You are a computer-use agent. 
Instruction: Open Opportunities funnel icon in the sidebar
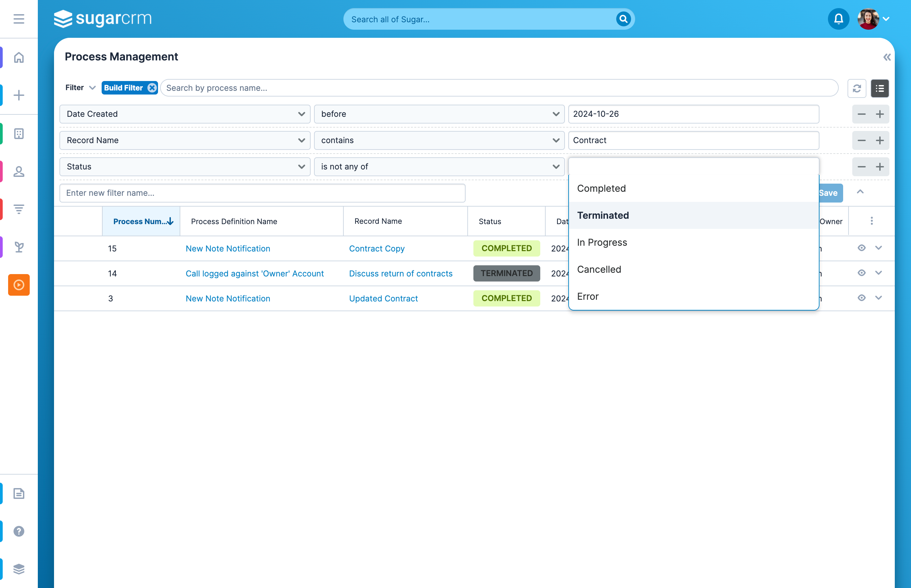click(19, 209)
